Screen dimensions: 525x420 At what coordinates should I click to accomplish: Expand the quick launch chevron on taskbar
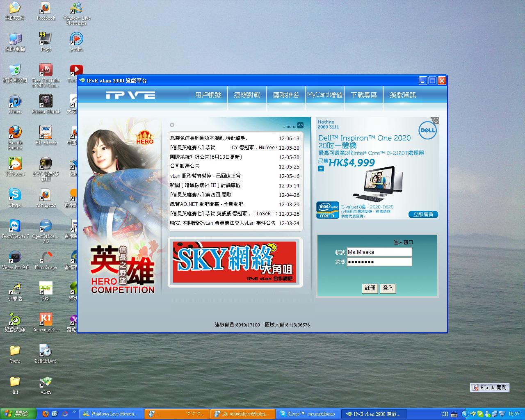74,411
